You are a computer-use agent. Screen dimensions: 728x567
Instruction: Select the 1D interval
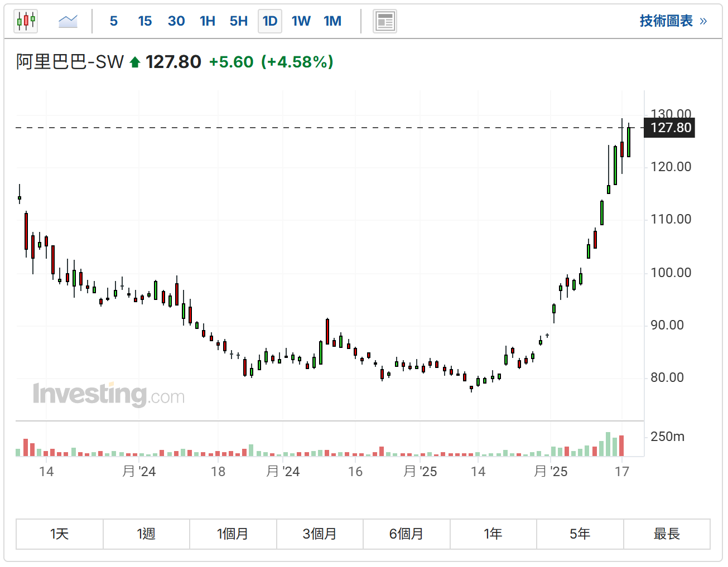click(270, 21)
